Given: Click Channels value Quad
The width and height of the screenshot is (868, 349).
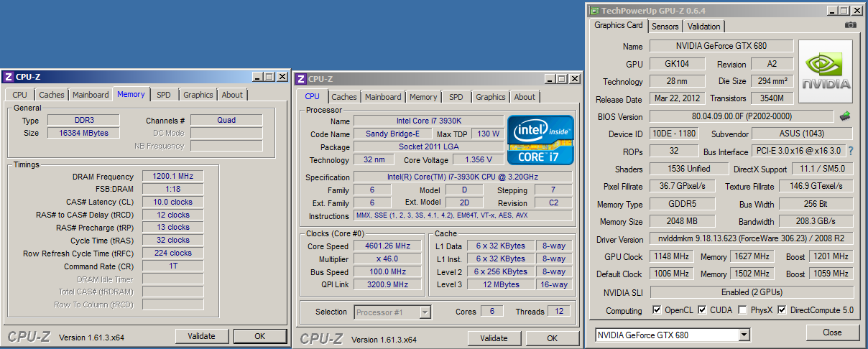Looking at the screenshot, I should coord(226,120).
